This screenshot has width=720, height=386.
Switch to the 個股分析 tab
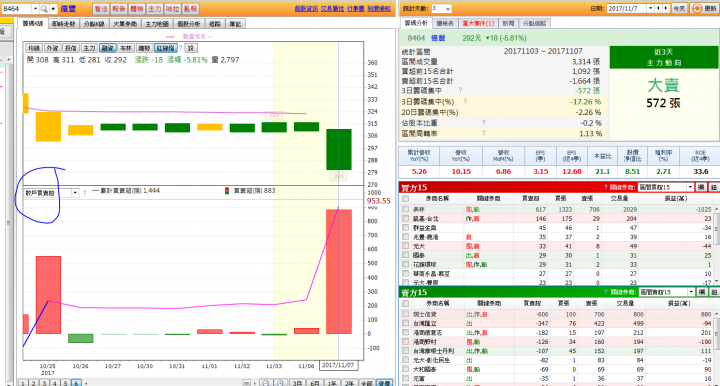(x=188, y=24)
